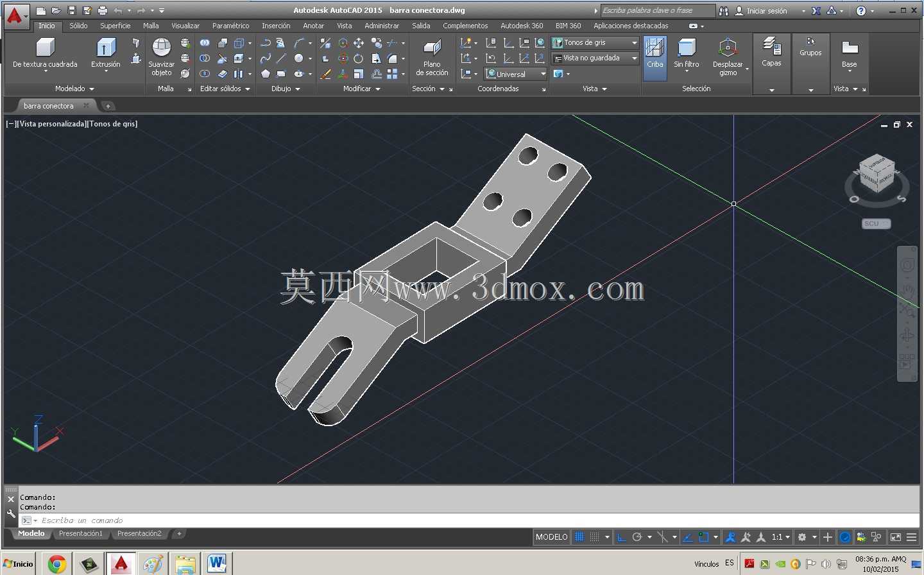Switch to the Superficie ribbon tab

[115, 26]
